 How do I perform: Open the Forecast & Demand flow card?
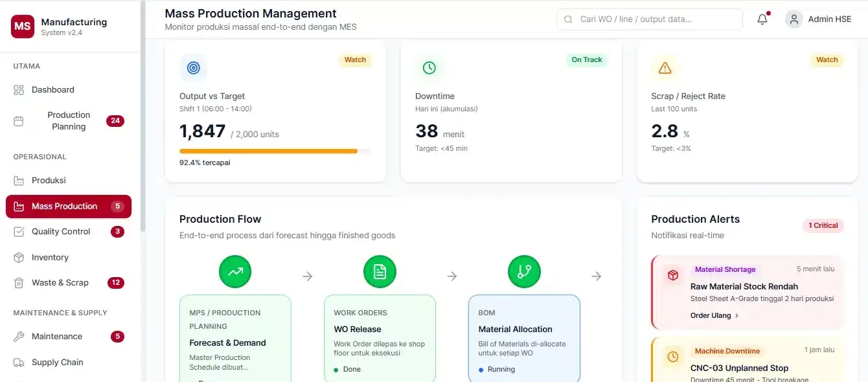tap(235, 337)
